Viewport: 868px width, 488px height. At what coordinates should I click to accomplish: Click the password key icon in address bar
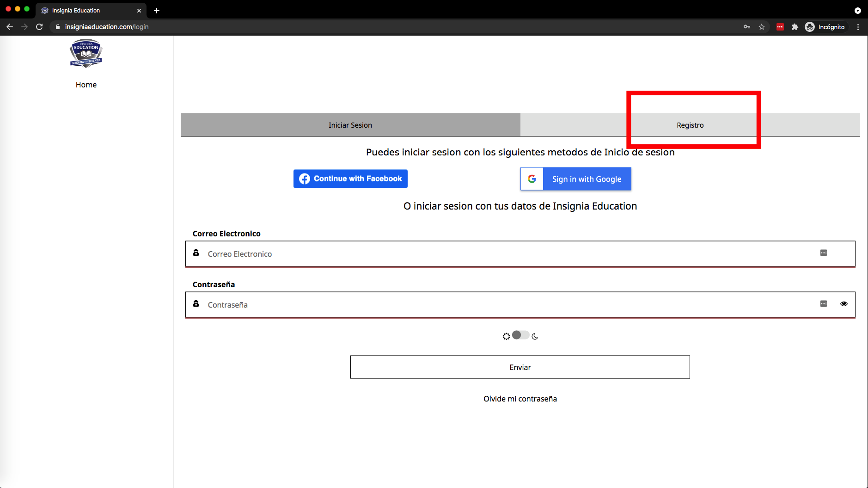tap(747, 27)
